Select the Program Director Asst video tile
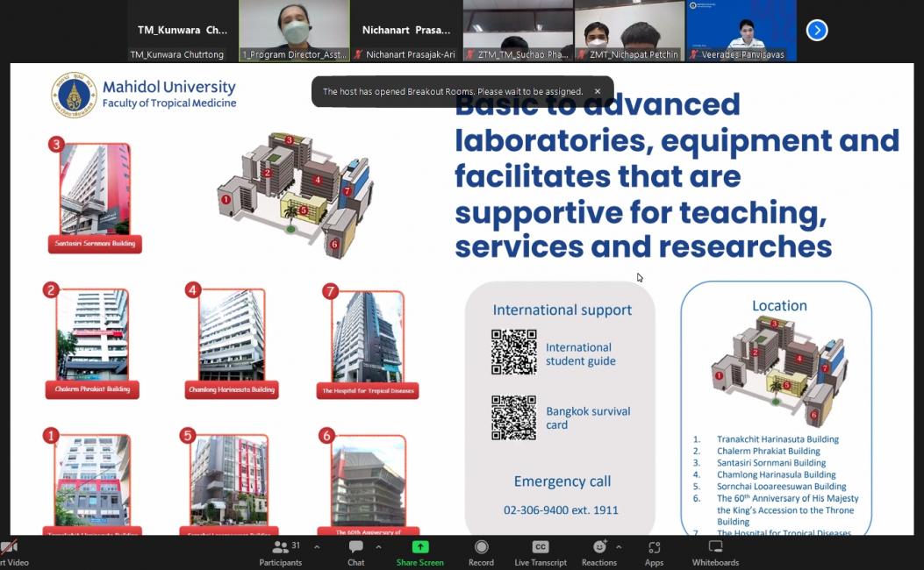The width and height of the screenshot is (924, 570). tap(294, 31)
